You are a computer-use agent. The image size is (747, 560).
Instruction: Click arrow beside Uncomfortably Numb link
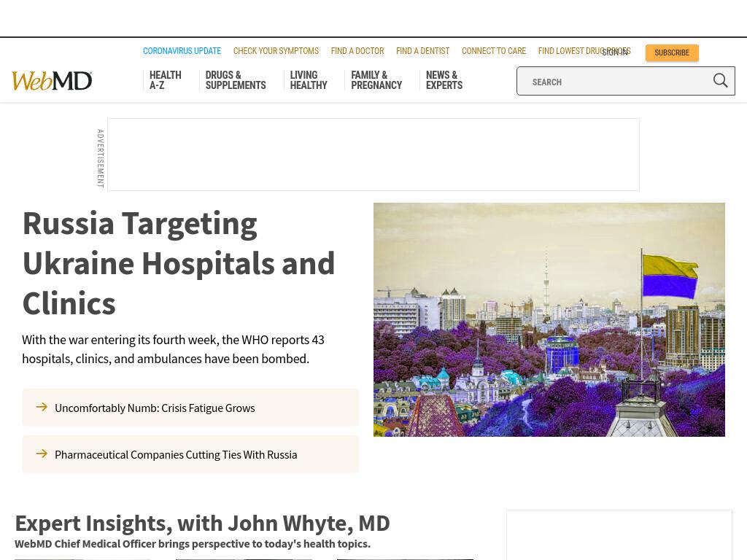pyautogui.click(x=42, y=407)
